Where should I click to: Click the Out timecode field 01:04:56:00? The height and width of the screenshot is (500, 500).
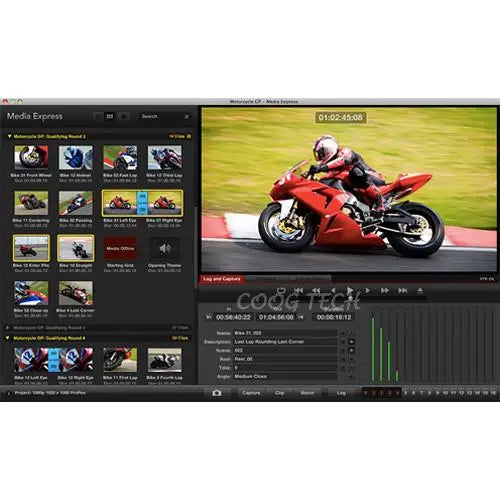276,317
